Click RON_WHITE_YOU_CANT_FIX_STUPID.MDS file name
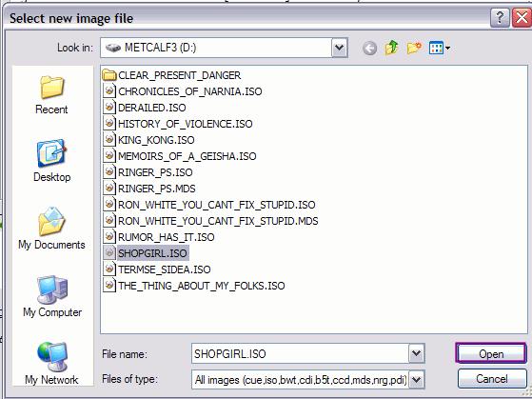The height and width of the screenshot is (399, 532). pos(218,221)
